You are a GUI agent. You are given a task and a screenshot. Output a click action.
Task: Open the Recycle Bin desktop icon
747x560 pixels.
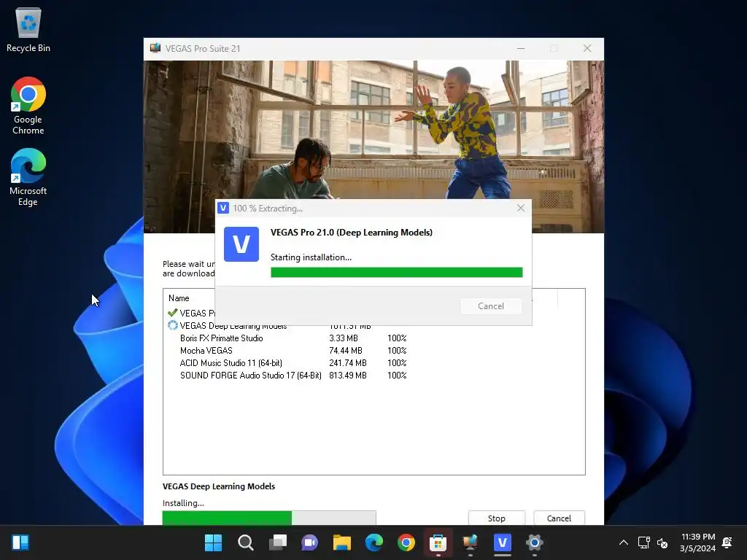28,29
